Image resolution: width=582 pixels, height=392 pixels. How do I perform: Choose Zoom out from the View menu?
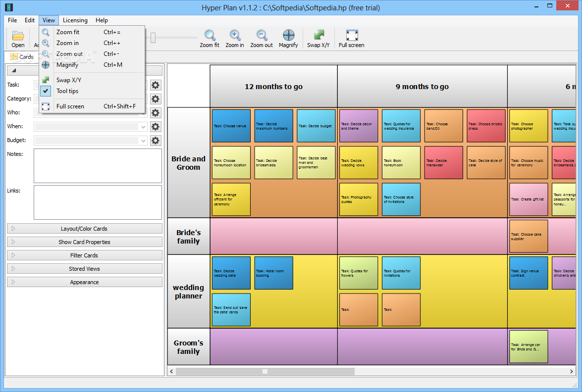pyautogui.click(x=92, y=54)
